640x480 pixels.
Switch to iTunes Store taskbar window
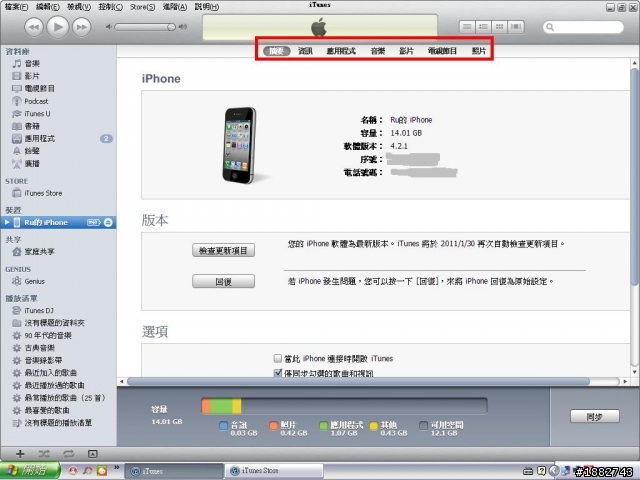point(273,471)
